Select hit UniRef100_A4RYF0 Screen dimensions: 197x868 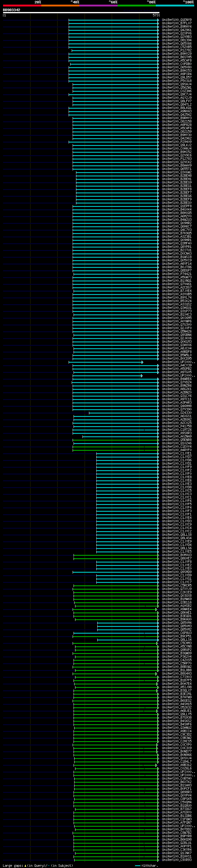pos(177,450)
